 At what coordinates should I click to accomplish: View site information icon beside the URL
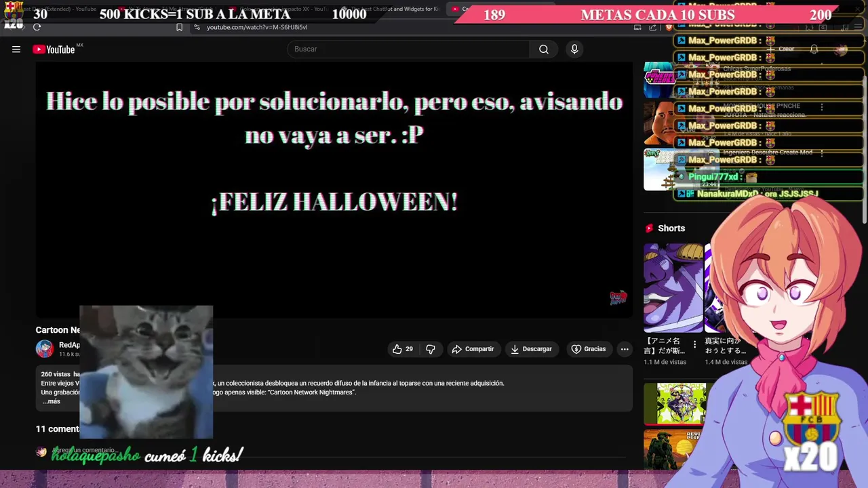click(197, 27)
